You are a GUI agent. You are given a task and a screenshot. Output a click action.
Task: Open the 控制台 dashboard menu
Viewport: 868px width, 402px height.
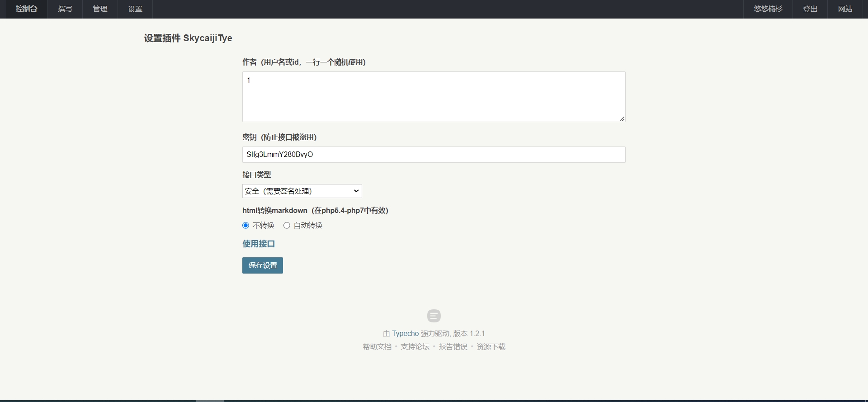[x=26, y=9]
